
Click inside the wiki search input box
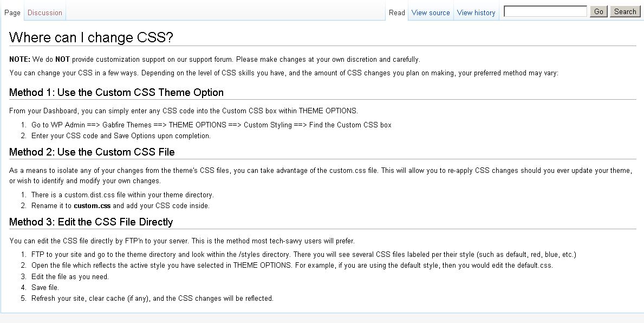click(545, 11)
